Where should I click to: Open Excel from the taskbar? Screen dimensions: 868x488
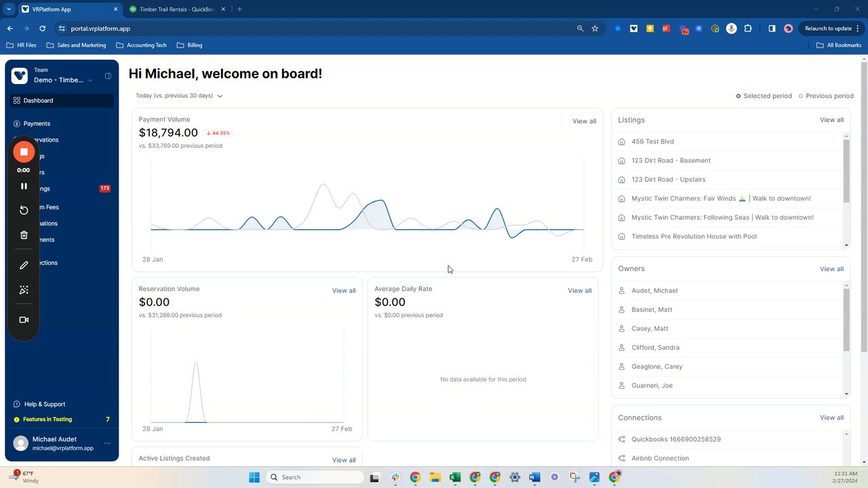454,477
